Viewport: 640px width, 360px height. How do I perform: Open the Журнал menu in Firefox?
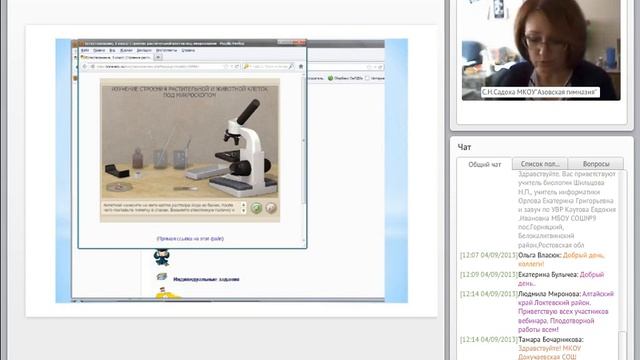(126, 50)
